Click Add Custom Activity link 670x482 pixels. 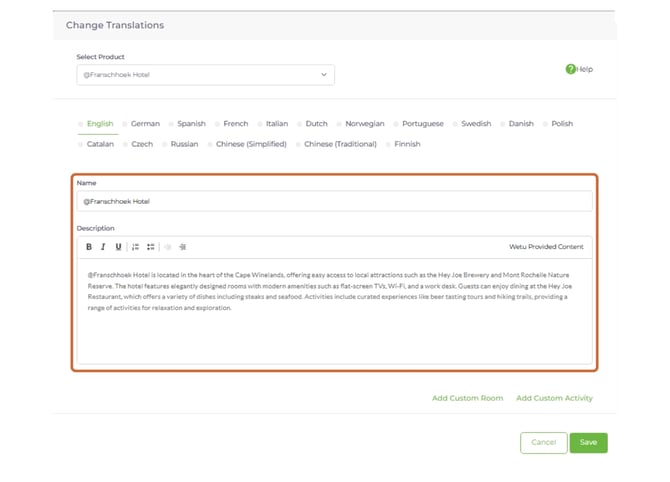(x=554, y=398)
